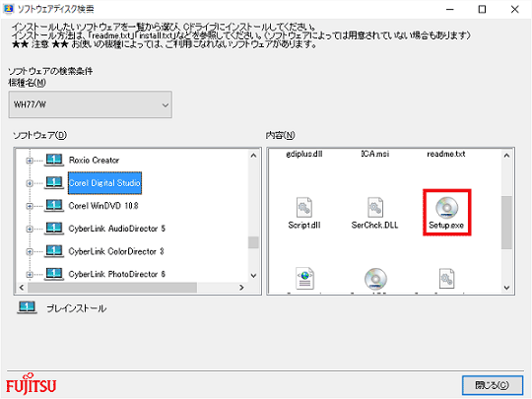This screenshot has width=532, height=399.
Task: Select the web document icon in contents
Action: pos(304,279)
